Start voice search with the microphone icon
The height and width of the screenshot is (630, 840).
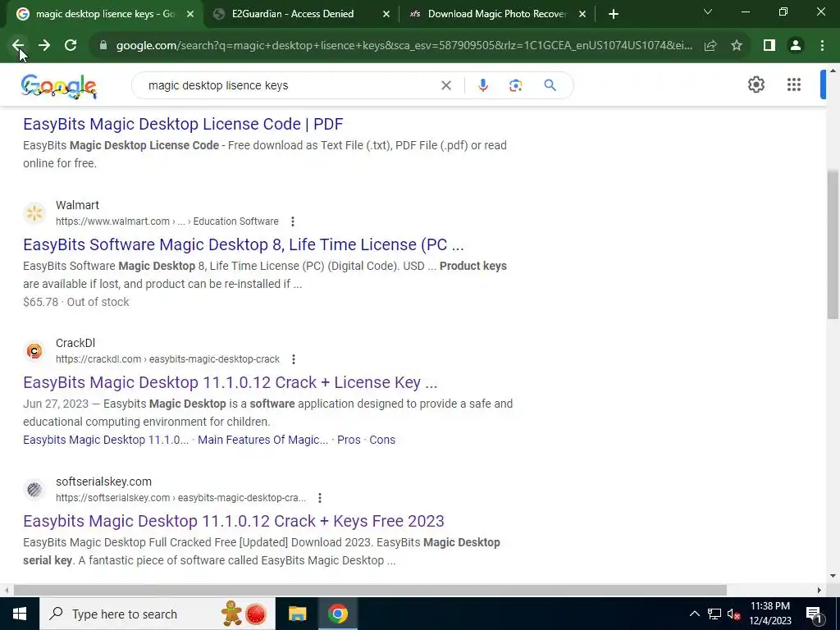coord(482,85)
